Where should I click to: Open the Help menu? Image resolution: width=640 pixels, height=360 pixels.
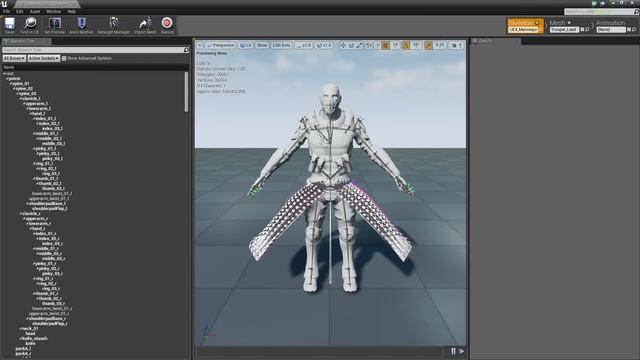[71, 11]
